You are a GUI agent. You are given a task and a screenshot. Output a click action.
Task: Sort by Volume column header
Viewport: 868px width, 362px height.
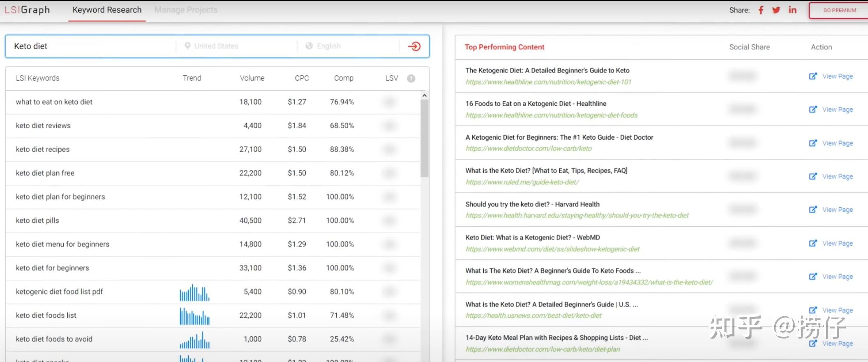coord(252,78)
